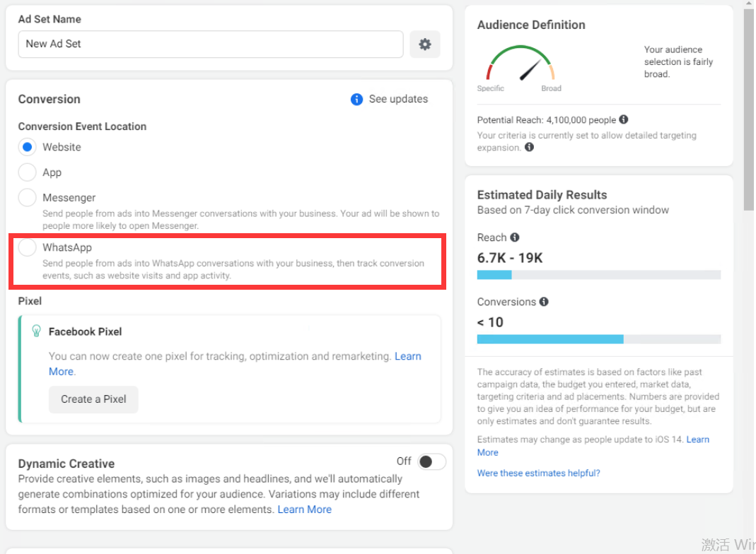Open Learn More link under Dynamic Creative

[304, 509]
